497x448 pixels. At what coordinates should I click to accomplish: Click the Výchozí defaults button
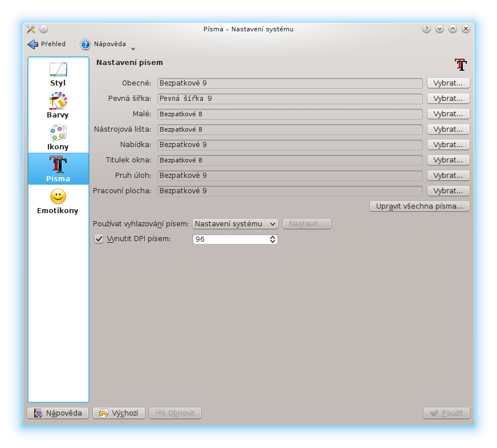[x=119, y=413]
